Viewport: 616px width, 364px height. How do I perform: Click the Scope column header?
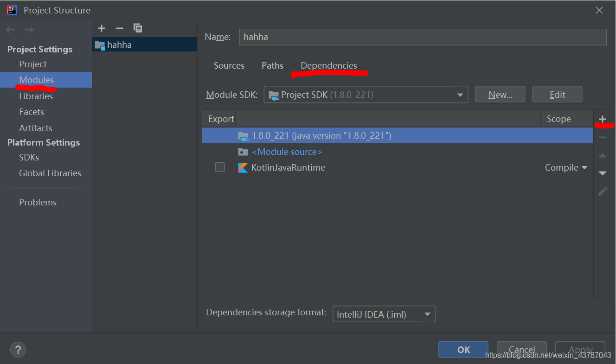[x=567, y=119]
